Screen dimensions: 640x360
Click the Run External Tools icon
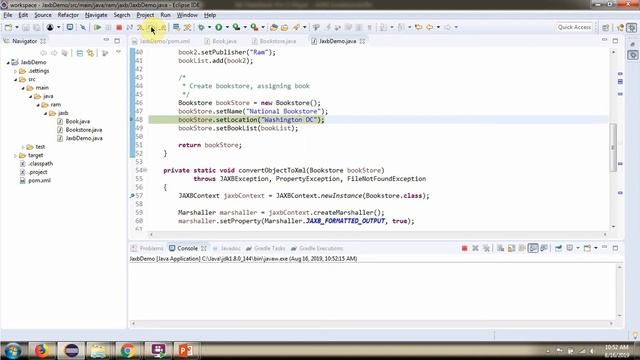tap(254, 27)
